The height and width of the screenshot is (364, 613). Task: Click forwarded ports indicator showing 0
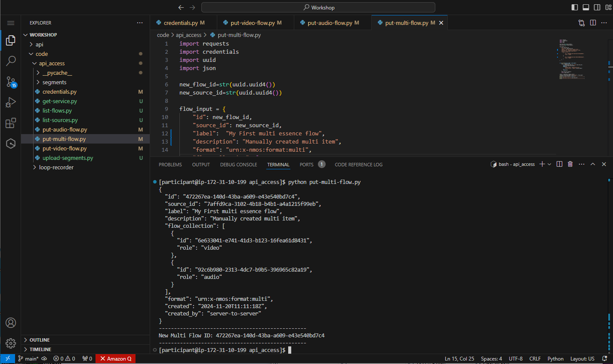coord(87,358)
